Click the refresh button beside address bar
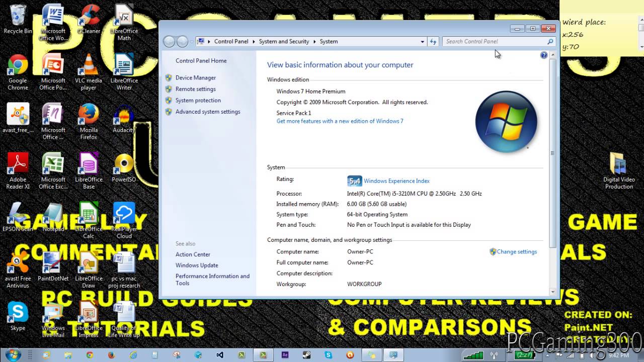 (x=433, y=42)
